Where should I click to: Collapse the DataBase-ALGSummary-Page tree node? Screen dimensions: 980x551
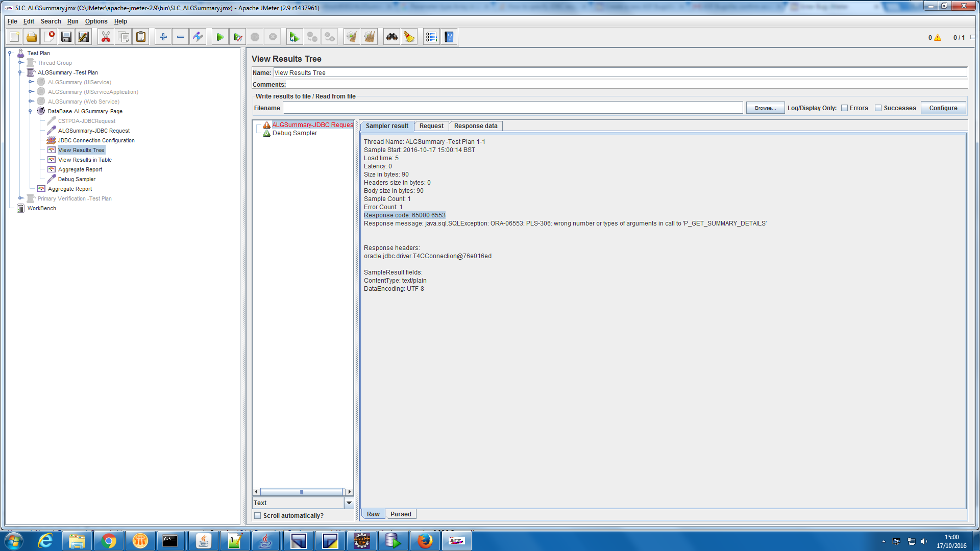pyautogui.click(x=31, y=111)
